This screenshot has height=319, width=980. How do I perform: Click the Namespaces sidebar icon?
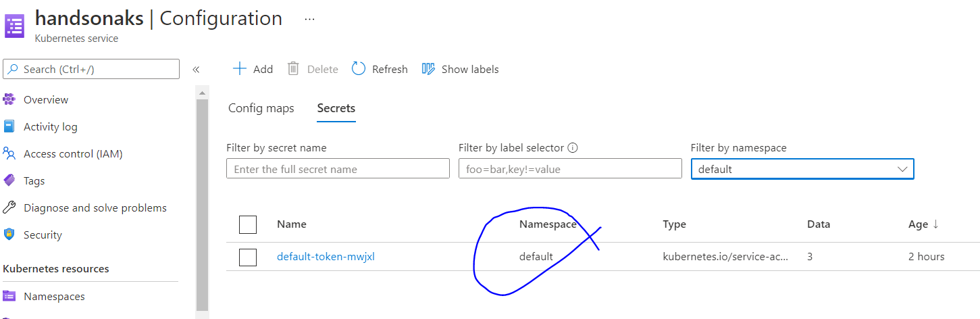pos(9,297)
